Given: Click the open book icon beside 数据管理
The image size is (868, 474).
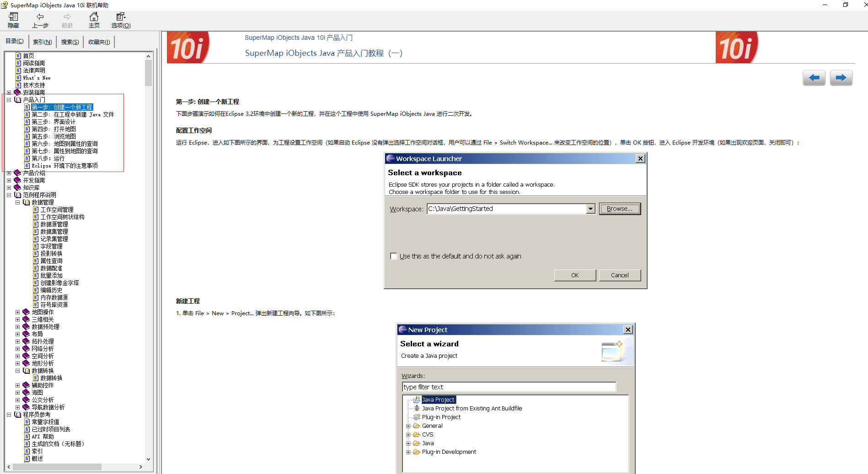Looking at the screenshot, I should 26,202.
